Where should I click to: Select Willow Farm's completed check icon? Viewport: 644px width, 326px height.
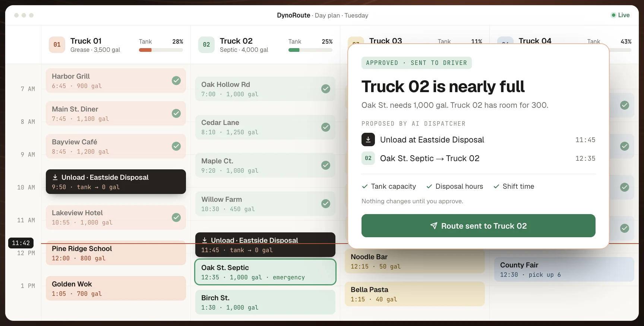pos(326,204)
